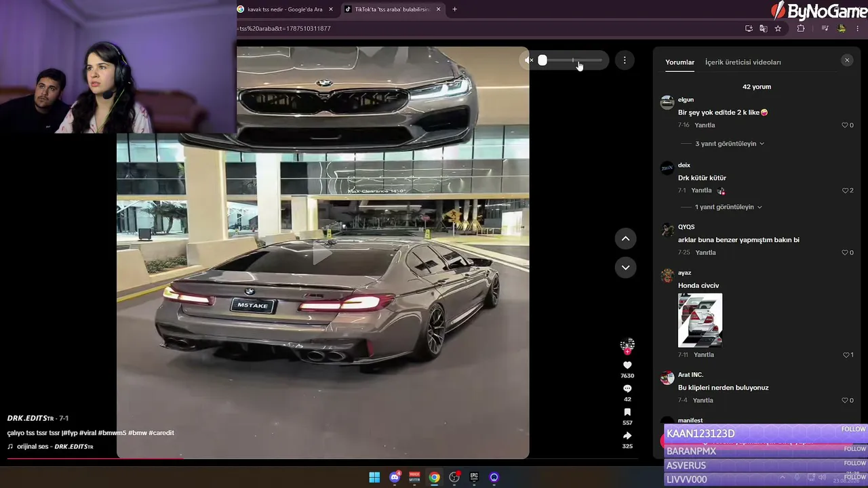Viewport: 868px width, 488px height.
Task: Like QYQS's comment
Action: point(845,253)
